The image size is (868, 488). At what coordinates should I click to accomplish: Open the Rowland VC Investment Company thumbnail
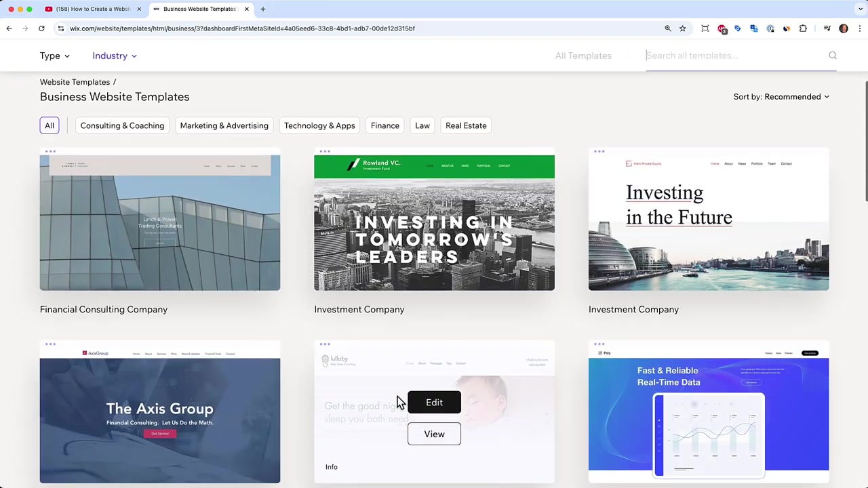coord(434,223)
